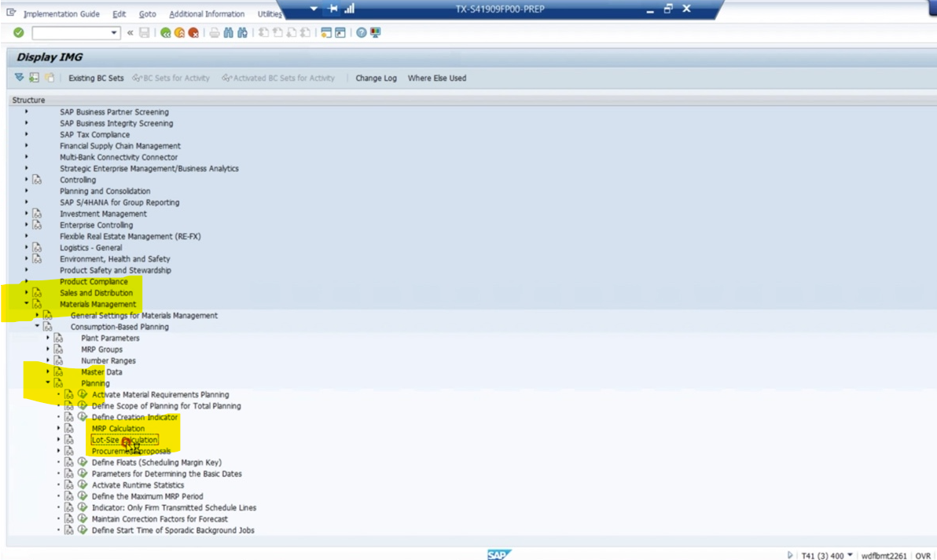The image size is (937, 560).
Task: Expand the Plant Parameters node
Action: pos(48,338)
